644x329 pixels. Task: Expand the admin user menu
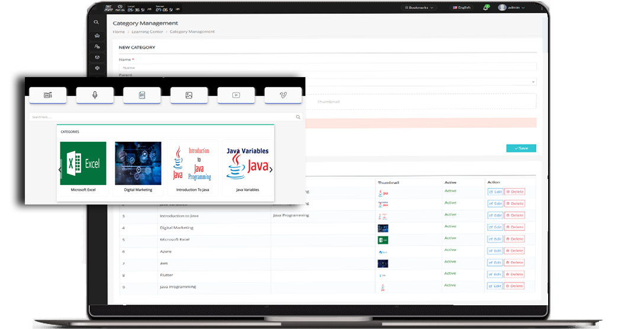[x=513, y=8]
